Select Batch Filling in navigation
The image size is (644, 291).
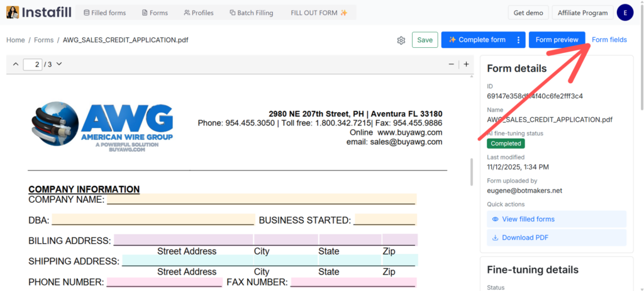(252, 13)
